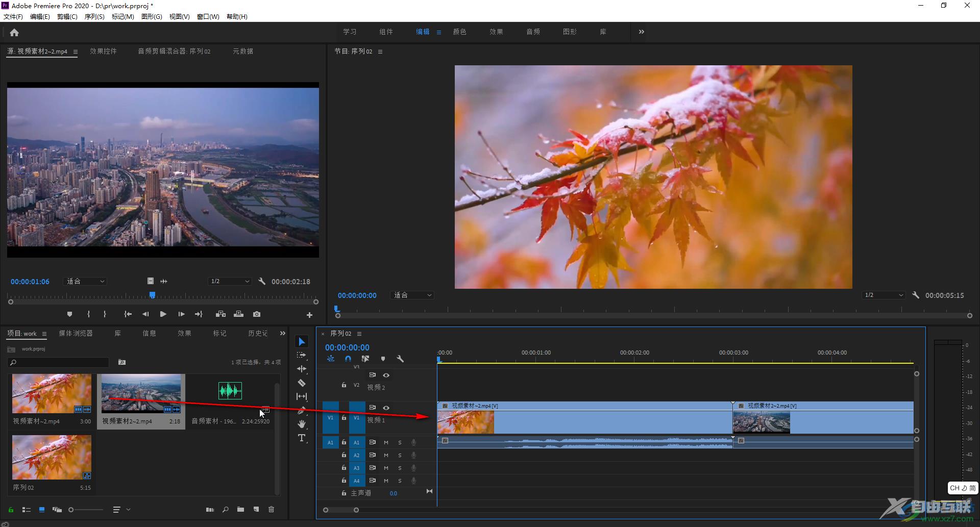Screen dimensions: 980x527
Task: Adjust project thumbnail zoom slider
Action: [x=86, y=509]
